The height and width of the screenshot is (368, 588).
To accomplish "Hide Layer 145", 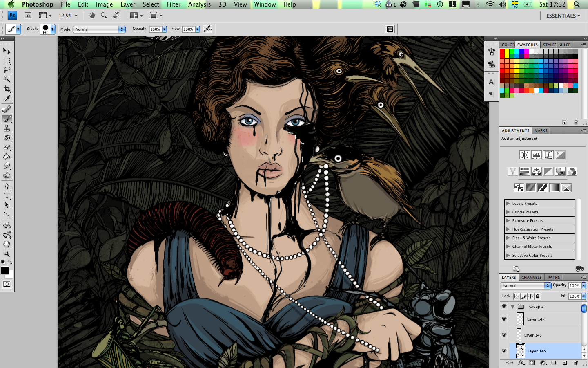I will pyautogui.click(x=504, y=351).
